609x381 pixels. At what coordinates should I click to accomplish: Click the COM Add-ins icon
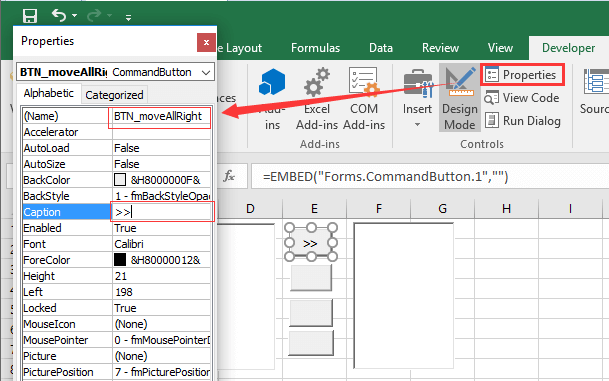coord(364,82)
